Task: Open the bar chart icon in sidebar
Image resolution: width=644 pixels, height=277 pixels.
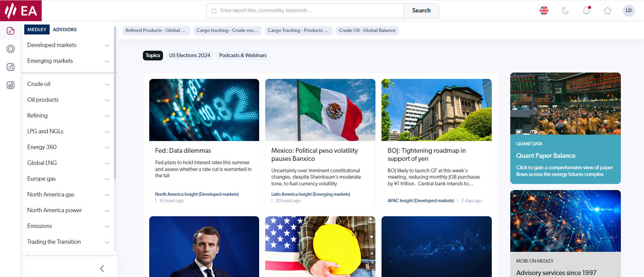Action: pyautogui.click(x=10, y=85)
